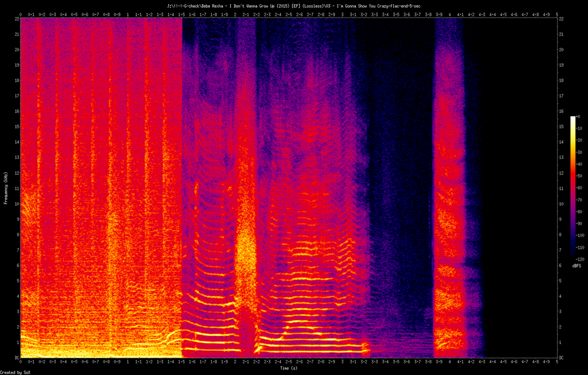Screen dimensions: 588x375
Task: Click '4' on the top time axis
Action: click(450, 15)
